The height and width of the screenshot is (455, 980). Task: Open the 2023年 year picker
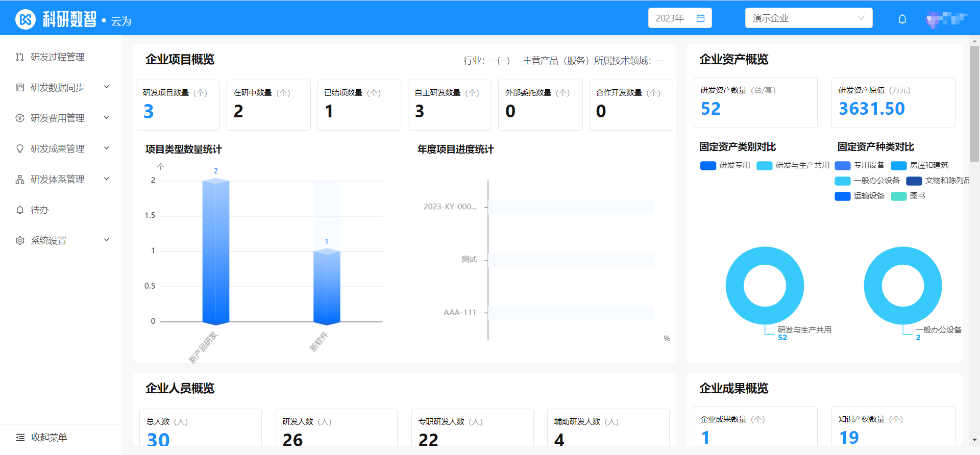point(680,18)
